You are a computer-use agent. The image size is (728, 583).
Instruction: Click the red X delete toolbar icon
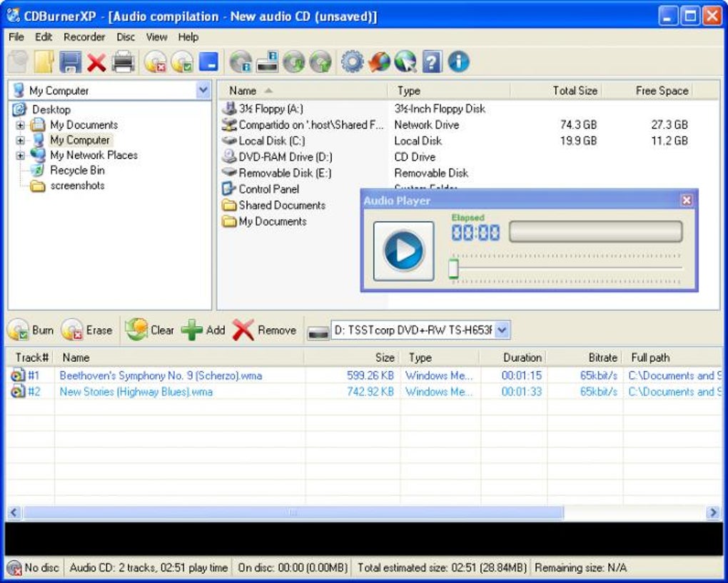pos(96,63)
